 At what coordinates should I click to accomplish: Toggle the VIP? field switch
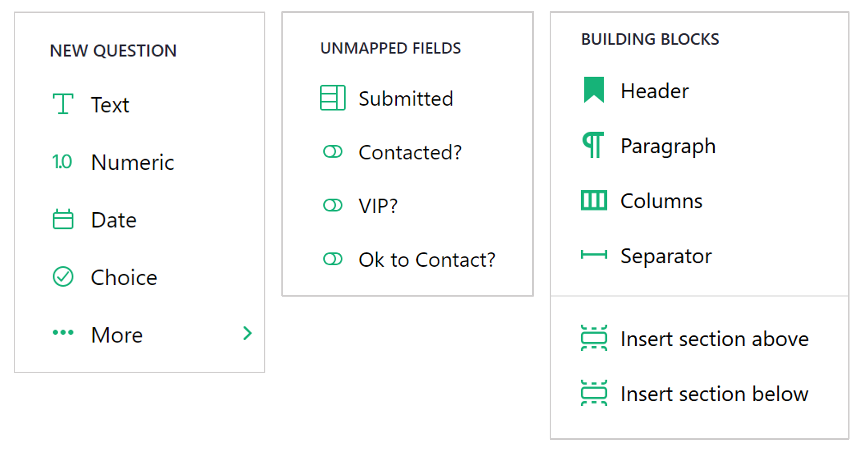tap(333, 205)
